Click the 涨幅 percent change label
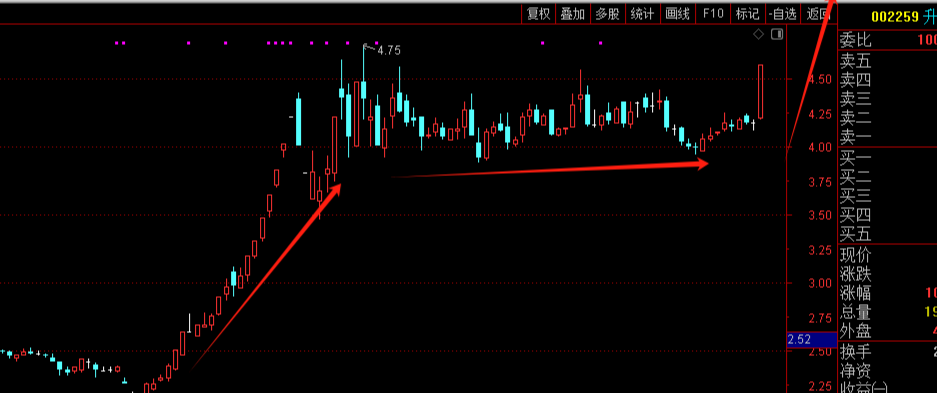The image size is (937, 393). [856, 293]
